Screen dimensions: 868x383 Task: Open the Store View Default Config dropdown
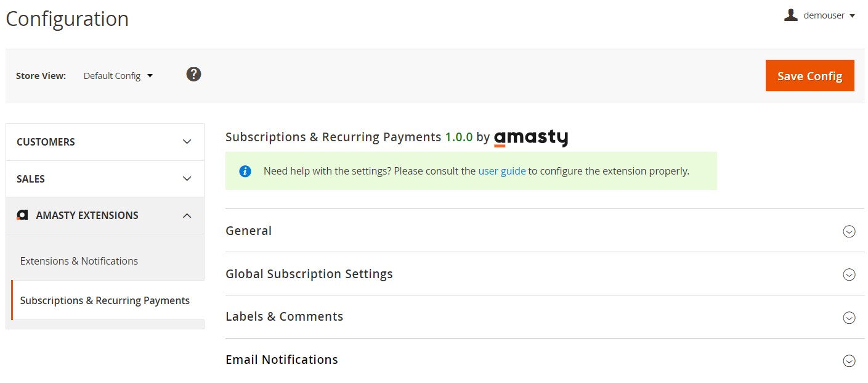(118, 76)
